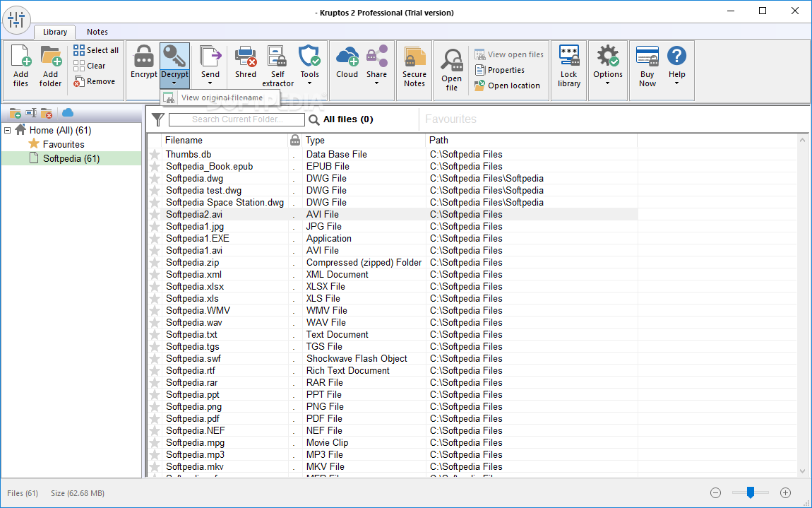Click Select all button
The image size is (812, 508).
click(x=96, y=50)
